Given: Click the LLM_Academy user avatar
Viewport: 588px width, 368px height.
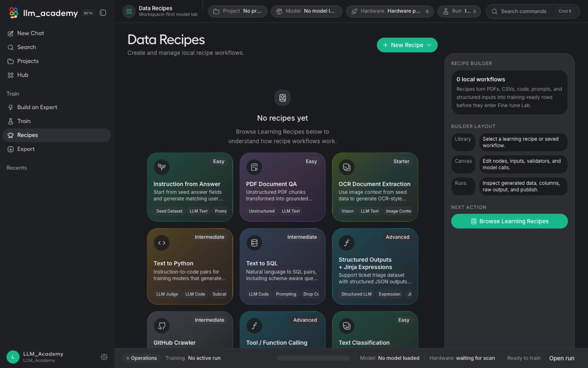Looking at the screenshot, I should (x=13, y=357).
